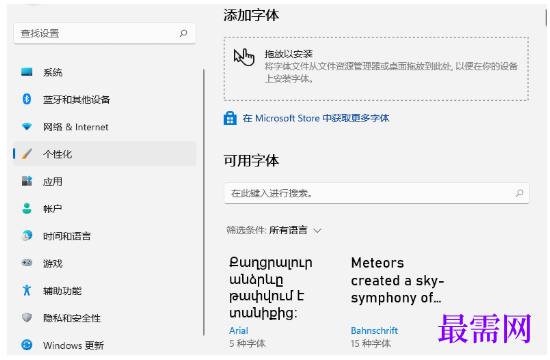Expand the 所有语言 filter dropdown
The width and height of the screenshot is (550, 360).
coord(295,230)
